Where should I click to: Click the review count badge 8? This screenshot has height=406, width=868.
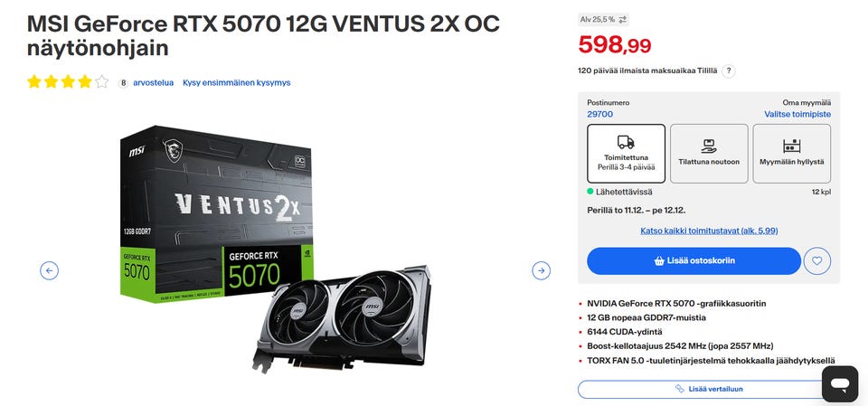pos(123,82)
